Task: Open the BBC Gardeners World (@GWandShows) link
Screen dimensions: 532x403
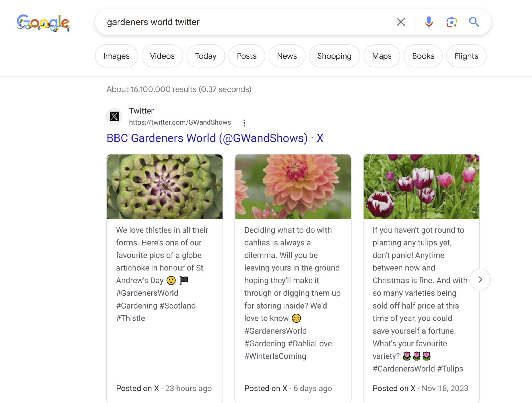Action: click(215, 138)
